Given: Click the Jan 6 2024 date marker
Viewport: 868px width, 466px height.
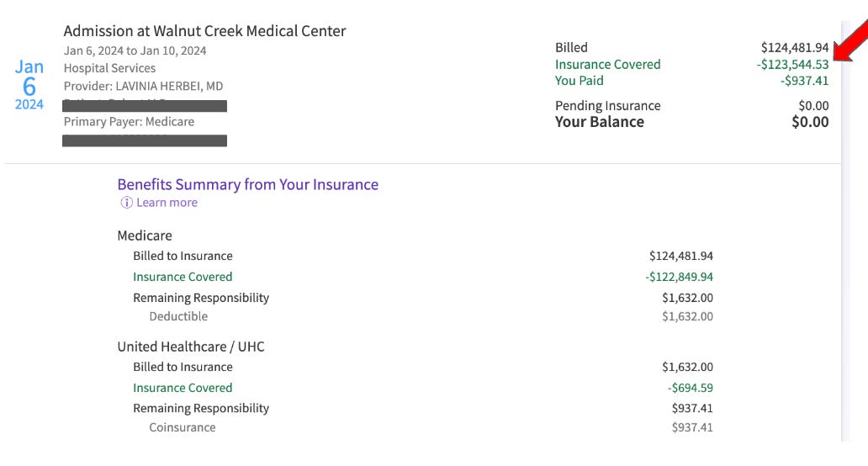Looking at the screenshot, I should (x=29, y=85).
